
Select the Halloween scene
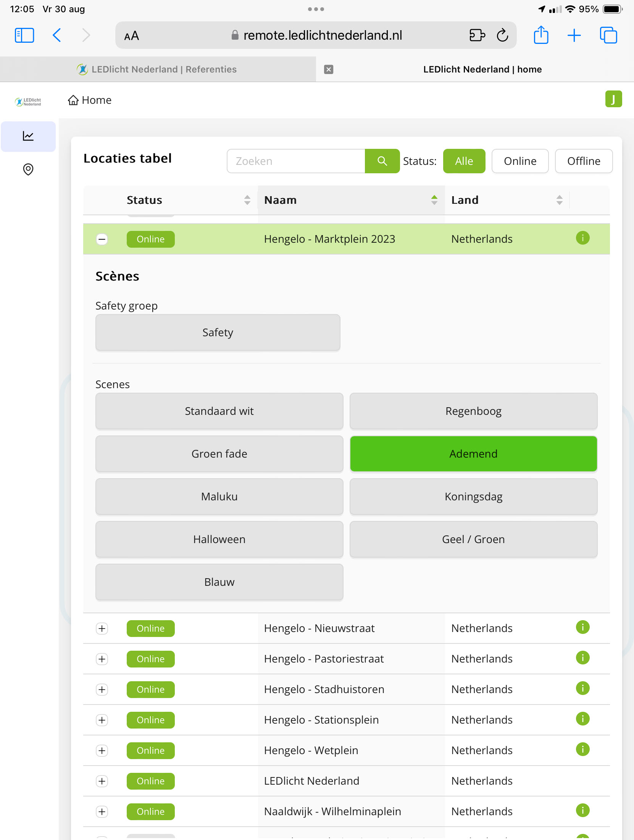pyautogui.click(x=219, y=539)
